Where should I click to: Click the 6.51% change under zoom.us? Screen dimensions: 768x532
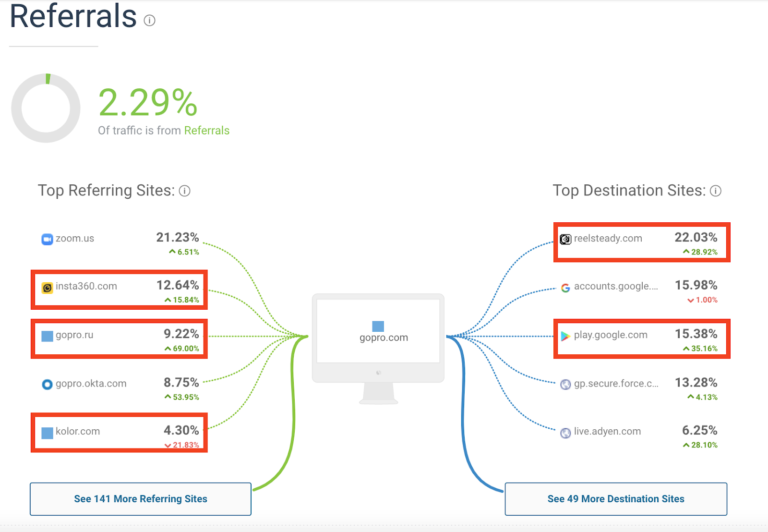[184, 252]
